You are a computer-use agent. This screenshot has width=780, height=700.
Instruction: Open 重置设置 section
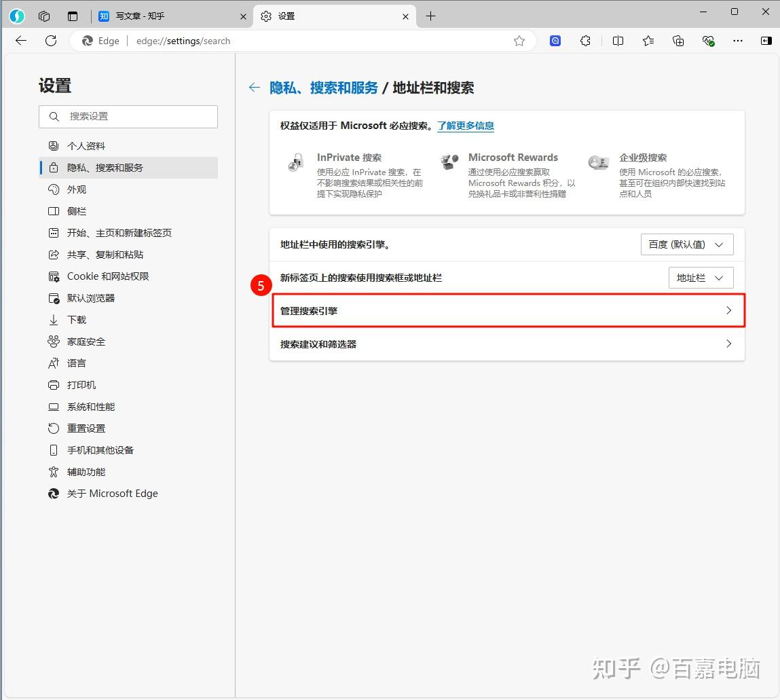[128, 428]
